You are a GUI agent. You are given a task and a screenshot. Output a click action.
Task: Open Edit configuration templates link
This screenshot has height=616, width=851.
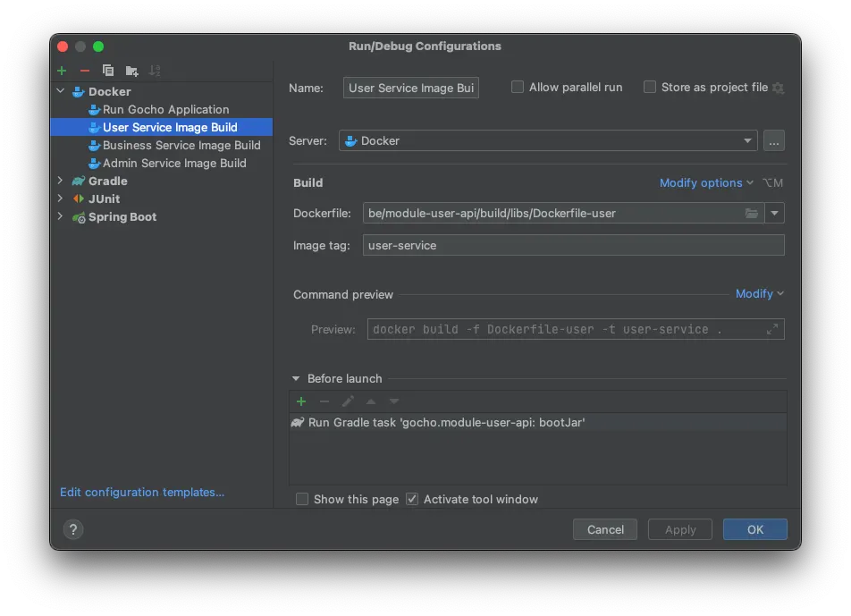(x=142, y=492)
